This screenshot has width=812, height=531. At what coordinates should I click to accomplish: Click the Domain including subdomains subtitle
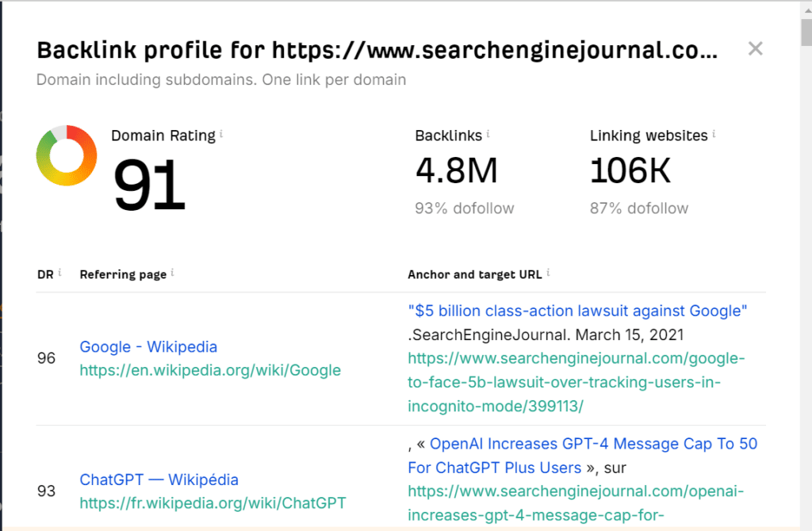click(x=221, y=80)
